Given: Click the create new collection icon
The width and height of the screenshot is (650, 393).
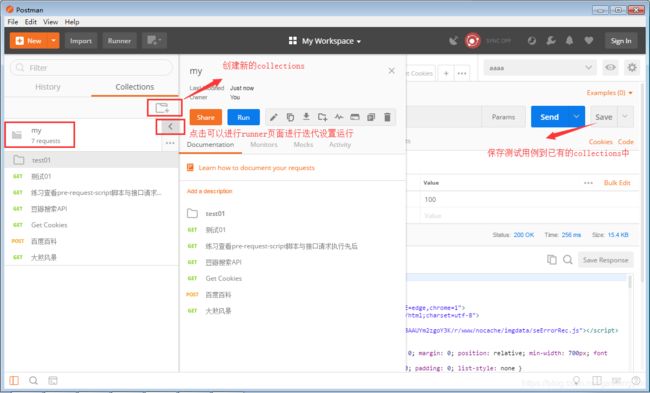Looking at the screenshot, I should click(x=162, y=108).
